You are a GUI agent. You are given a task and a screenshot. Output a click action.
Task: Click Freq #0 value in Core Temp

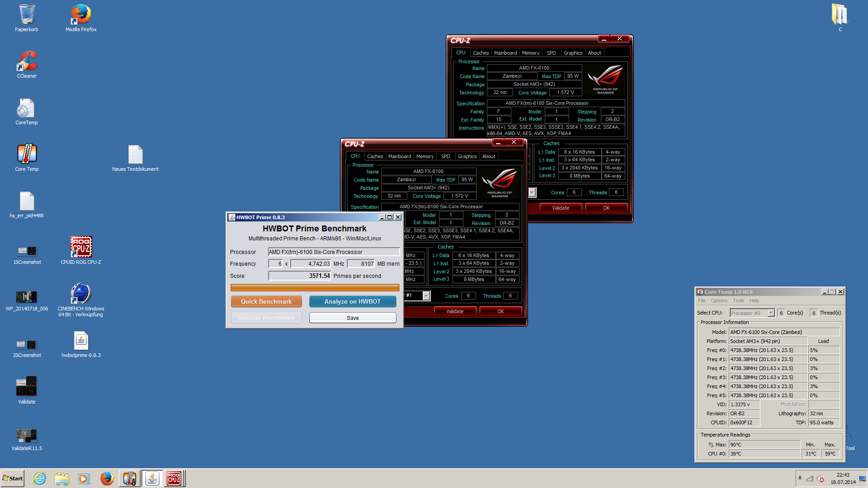(768, 350)
